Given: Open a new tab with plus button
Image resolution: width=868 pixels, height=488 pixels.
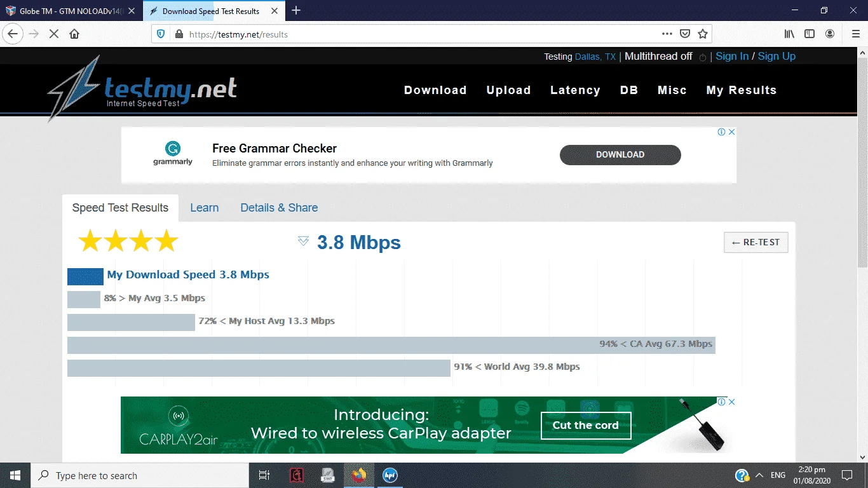Looking at the screenshot, I should tap(296, 10).
